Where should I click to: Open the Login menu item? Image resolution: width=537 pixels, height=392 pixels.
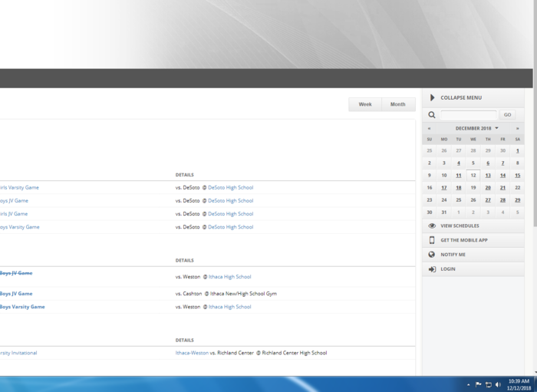coord(473,269)
